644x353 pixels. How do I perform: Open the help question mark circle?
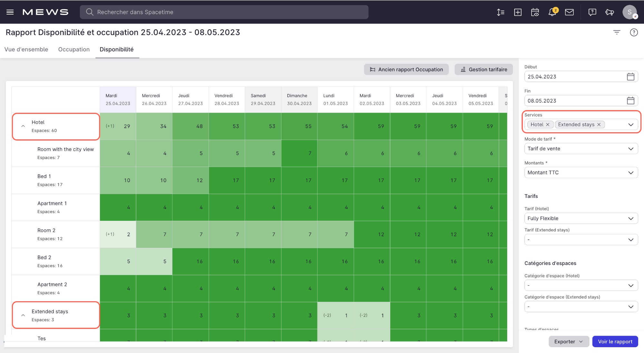(x=634, y=32)
